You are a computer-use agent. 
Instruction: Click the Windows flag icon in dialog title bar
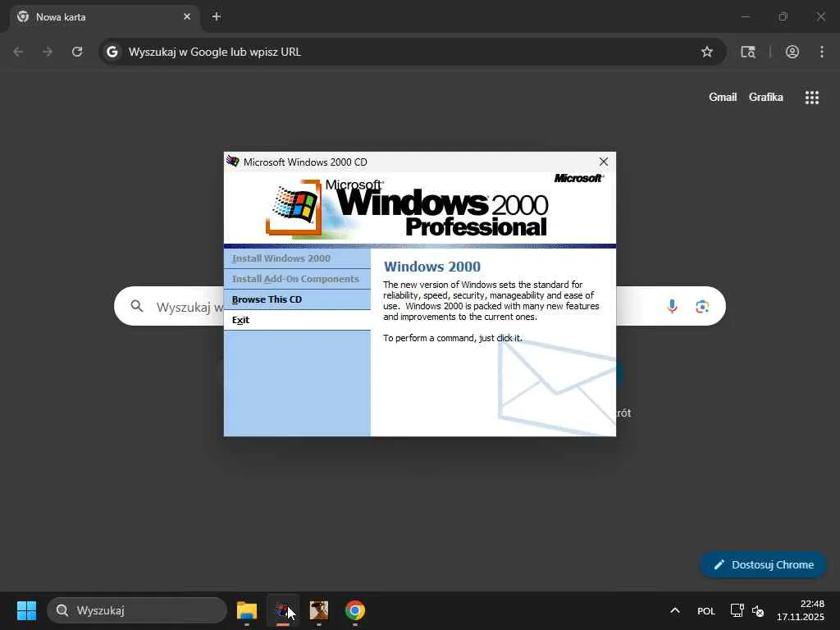[233, 162]
